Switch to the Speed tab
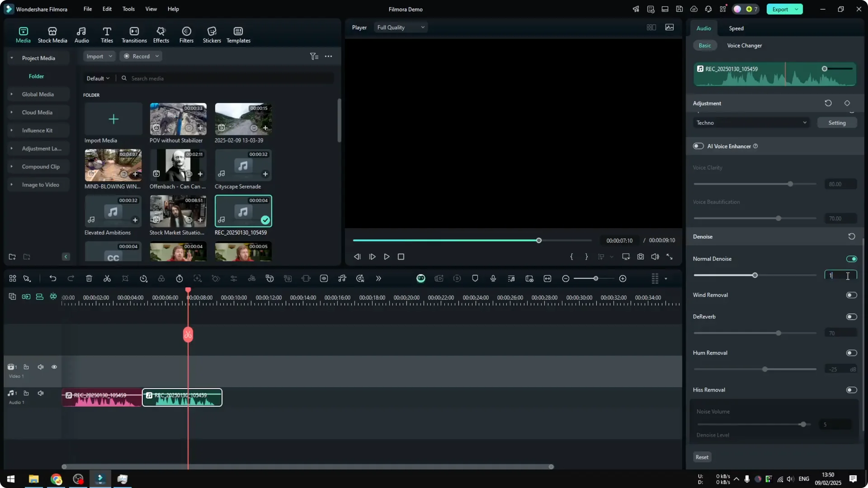Screen dimensions: 868x488 pyautogui.click(x=736, y=28)
